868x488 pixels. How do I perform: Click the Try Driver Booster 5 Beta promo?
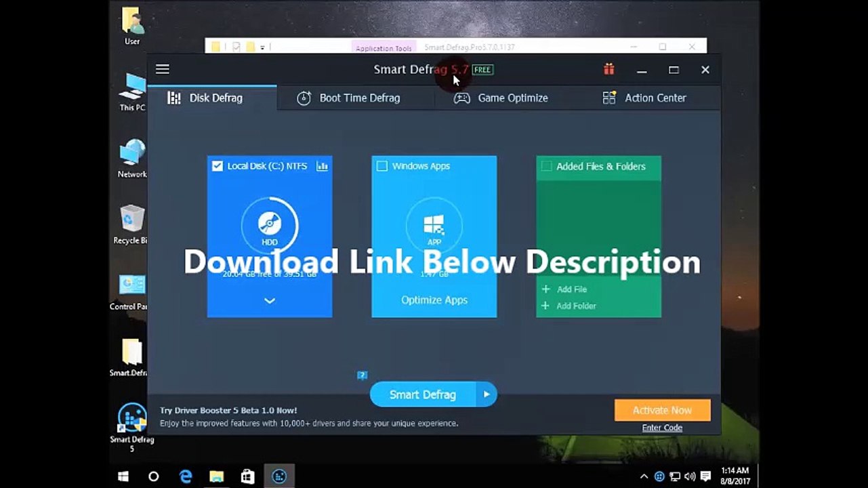click(x=309, y=417)
